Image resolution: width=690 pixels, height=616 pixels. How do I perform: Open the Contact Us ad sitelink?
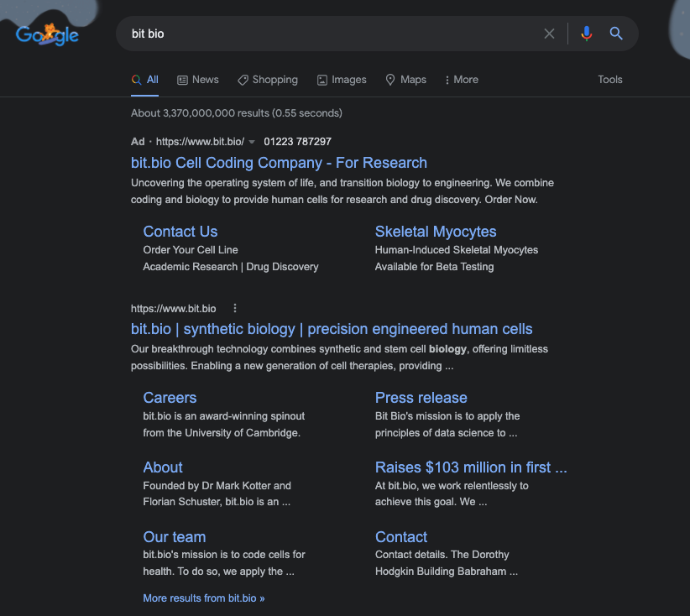pyautogui.click(x=180, y=232)
